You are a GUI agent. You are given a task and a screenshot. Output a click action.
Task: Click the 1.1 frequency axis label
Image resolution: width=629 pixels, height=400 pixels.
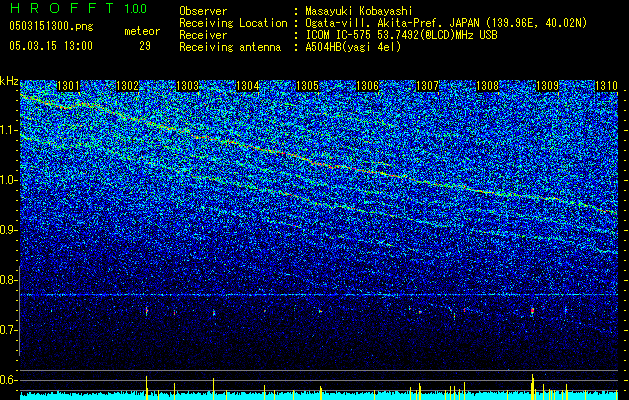[x=9, y=130]
